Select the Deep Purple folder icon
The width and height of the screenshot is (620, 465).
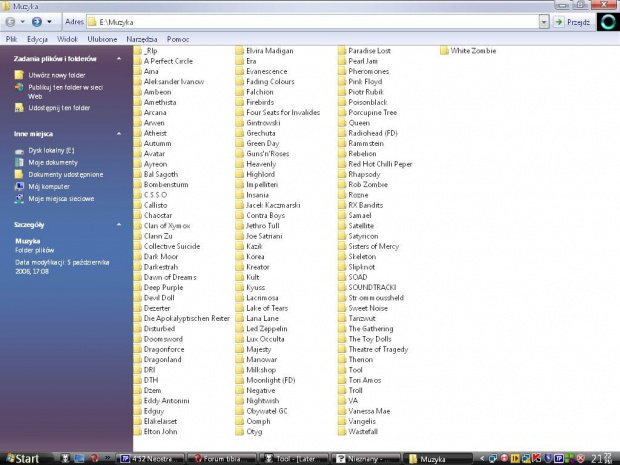point(138,287)
